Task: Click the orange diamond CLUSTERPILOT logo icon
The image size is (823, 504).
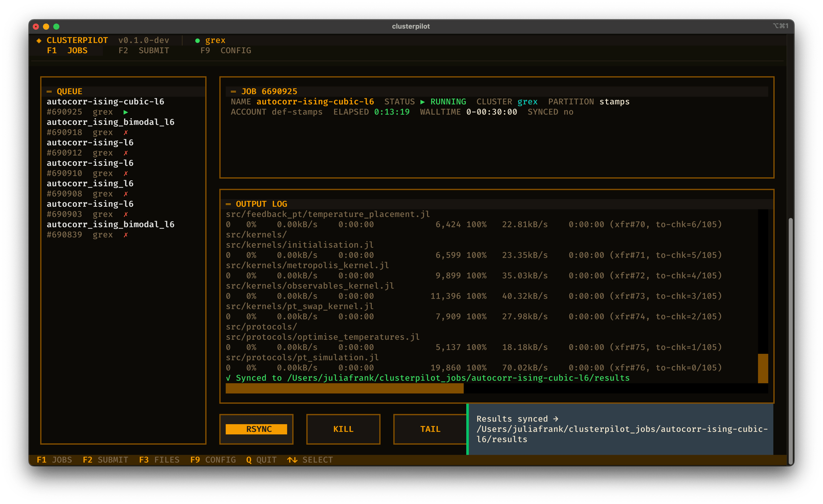Action: tap(39, 40)
